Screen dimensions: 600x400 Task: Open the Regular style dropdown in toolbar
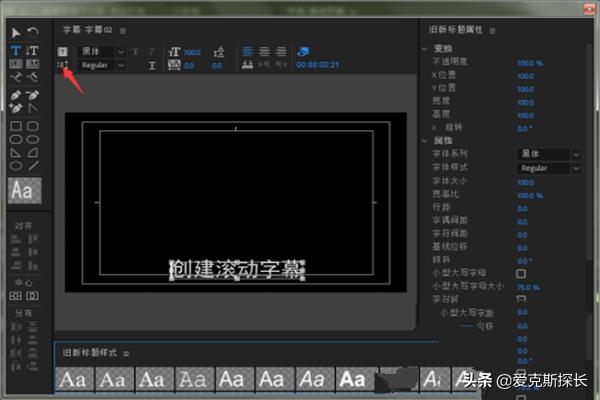[x=102, y=65]
